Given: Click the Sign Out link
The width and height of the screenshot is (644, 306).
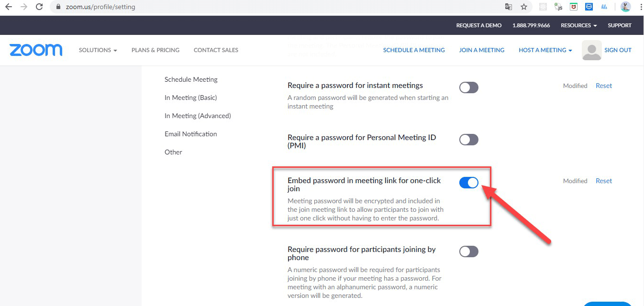Looking at the screenshot, I should [x=618, y=50].
